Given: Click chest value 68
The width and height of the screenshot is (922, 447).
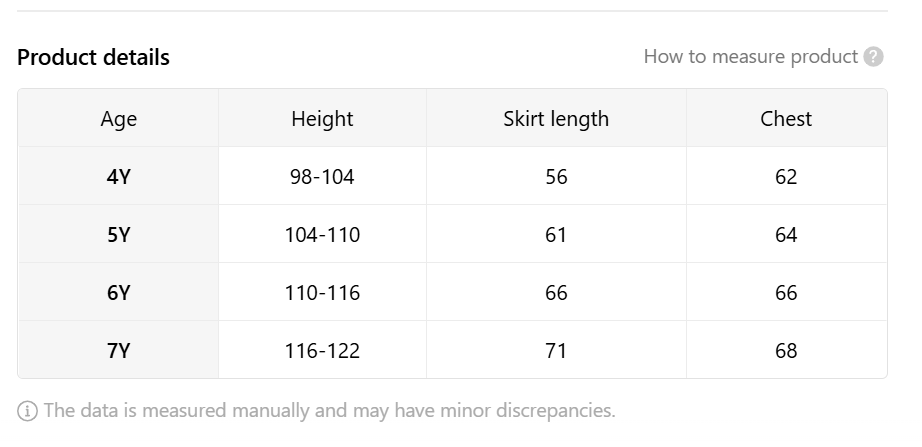Looking at the screenshot, I should click(786, 351).
